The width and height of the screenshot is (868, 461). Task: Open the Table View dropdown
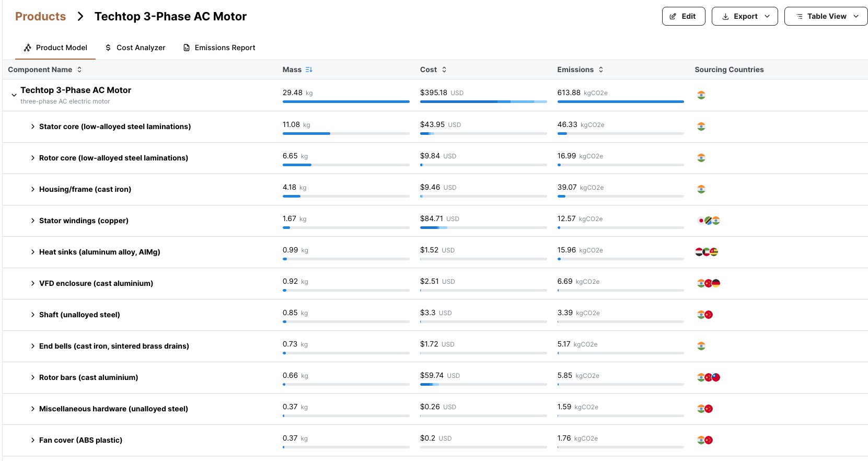(x=826, y=16)
